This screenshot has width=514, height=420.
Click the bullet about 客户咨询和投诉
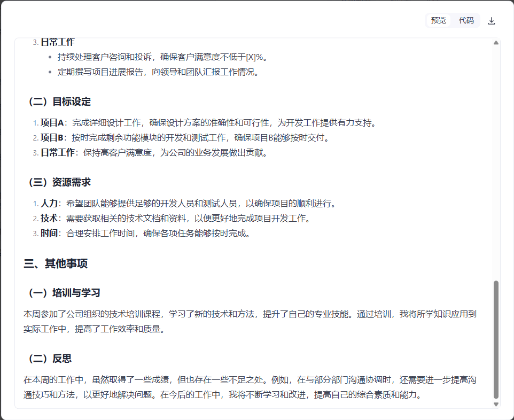(x=162, y=57)
